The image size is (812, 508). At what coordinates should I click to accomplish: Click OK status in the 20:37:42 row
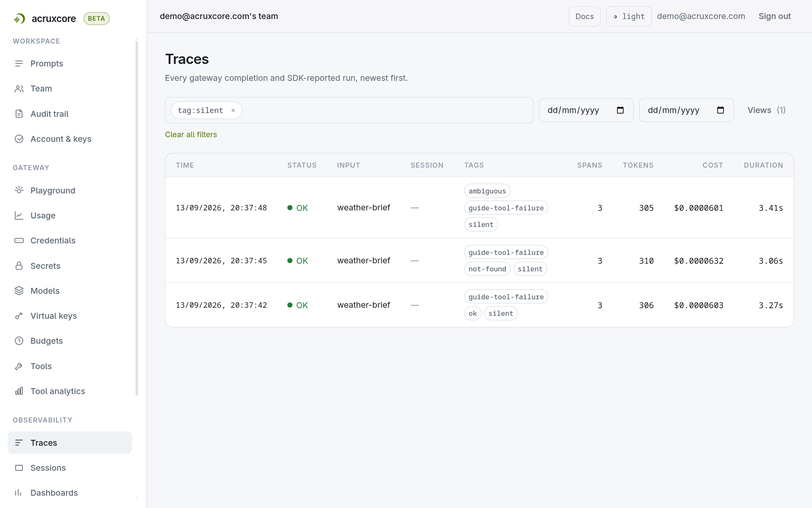pos(298,305)
